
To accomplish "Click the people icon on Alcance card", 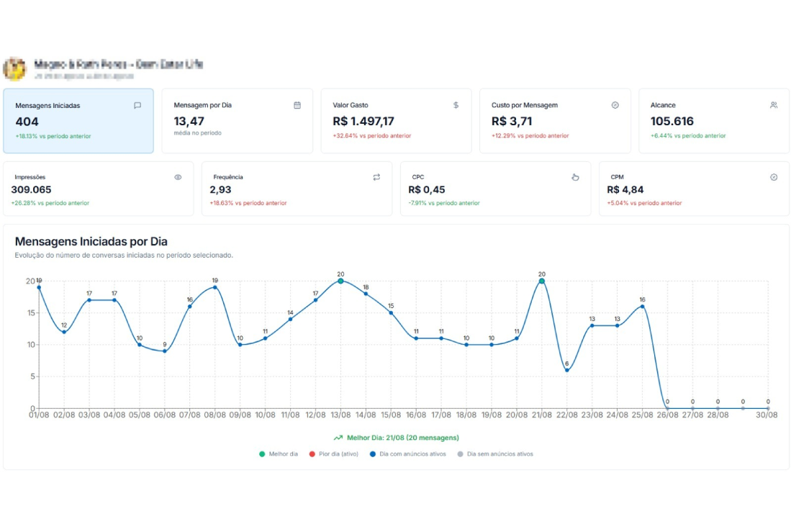I will point(774,105).
